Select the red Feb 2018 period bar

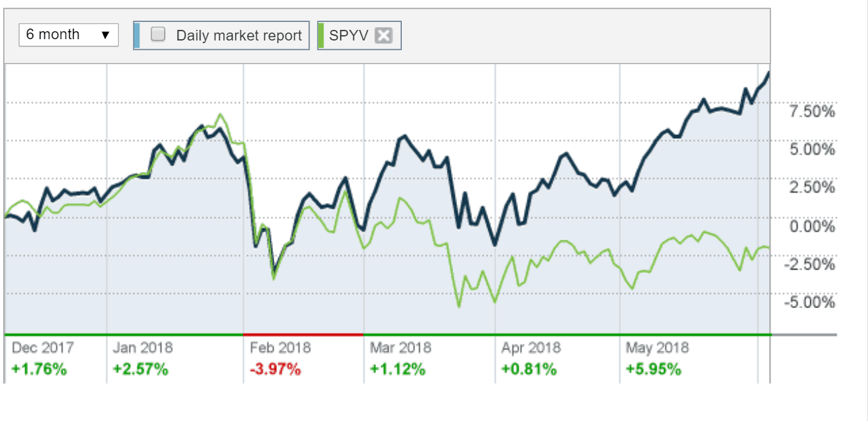pos(302,334)
